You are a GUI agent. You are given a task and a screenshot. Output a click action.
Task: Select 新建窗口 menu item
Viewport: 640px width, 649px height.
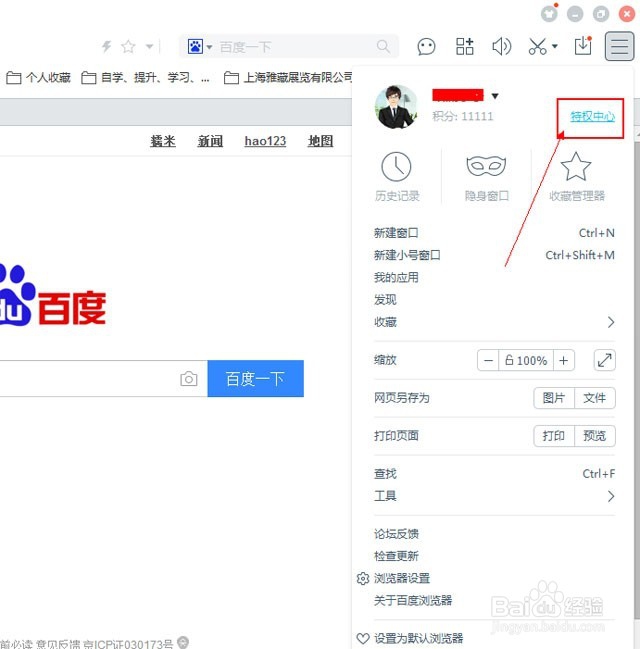point(494,233)
